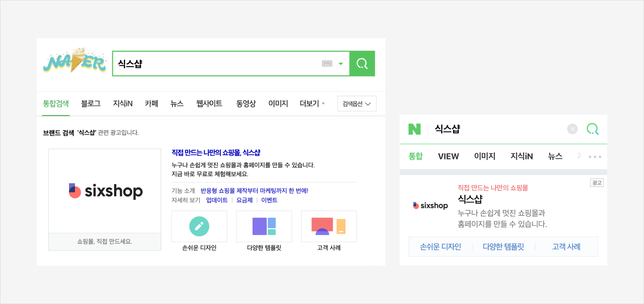Click the large sixshop brand logo image
The image size is (644, 304).
pyautogui.click(x=105, y=191)
